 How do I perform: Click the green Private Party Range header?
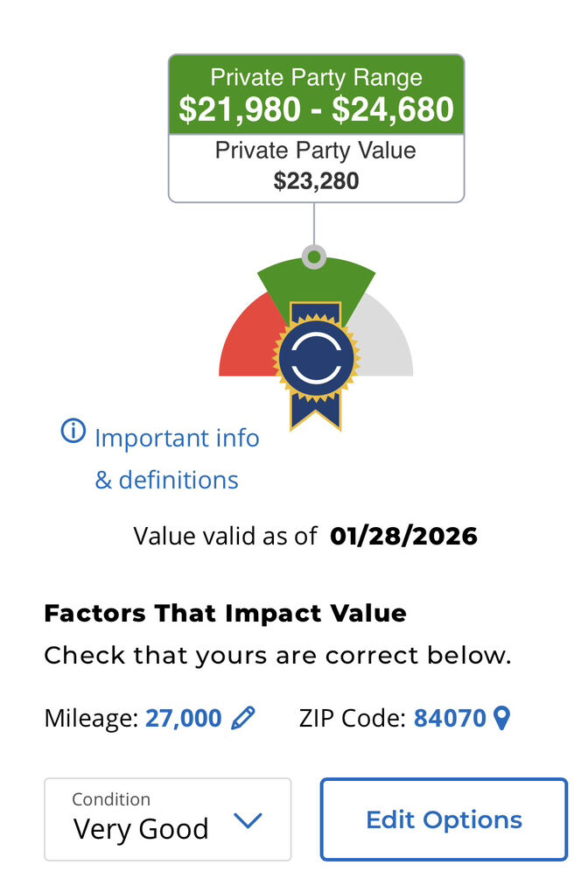point(316,95)
